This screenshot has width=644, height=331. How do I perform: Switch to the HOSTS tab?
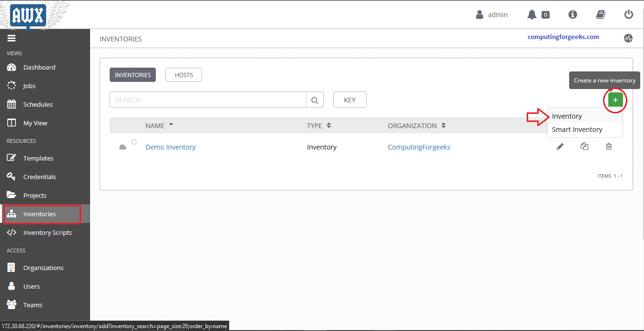coord(184,74)
